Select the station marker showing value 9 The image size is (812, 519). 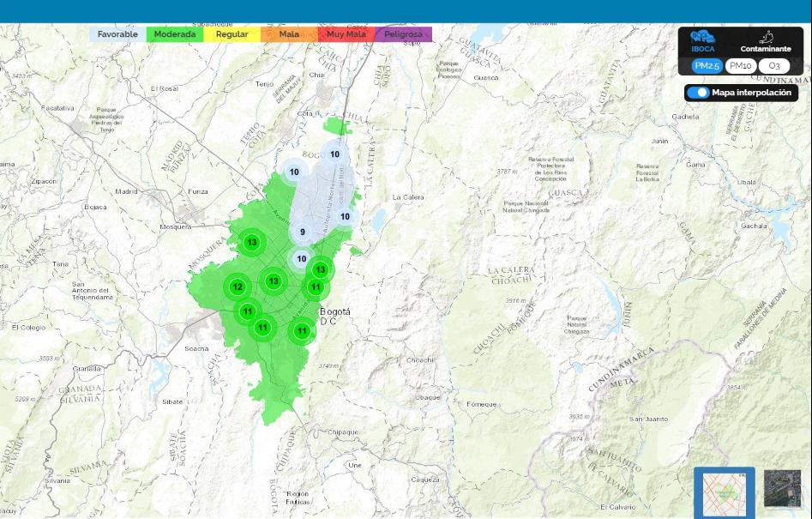click(302, 232)
